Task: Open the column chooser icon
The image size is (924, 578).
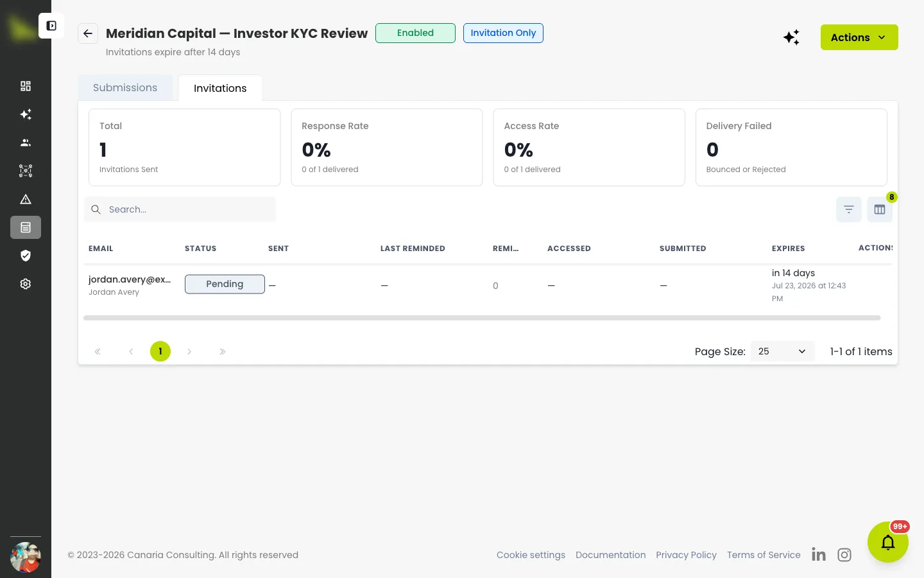Action: [x=880, y=209]
